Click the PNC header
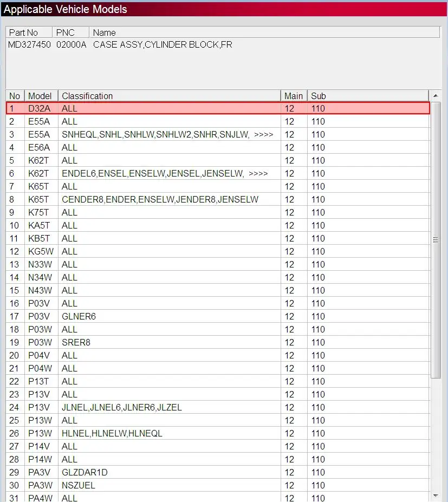The height and width of the screenshot is (502, 448). [71, 32]
